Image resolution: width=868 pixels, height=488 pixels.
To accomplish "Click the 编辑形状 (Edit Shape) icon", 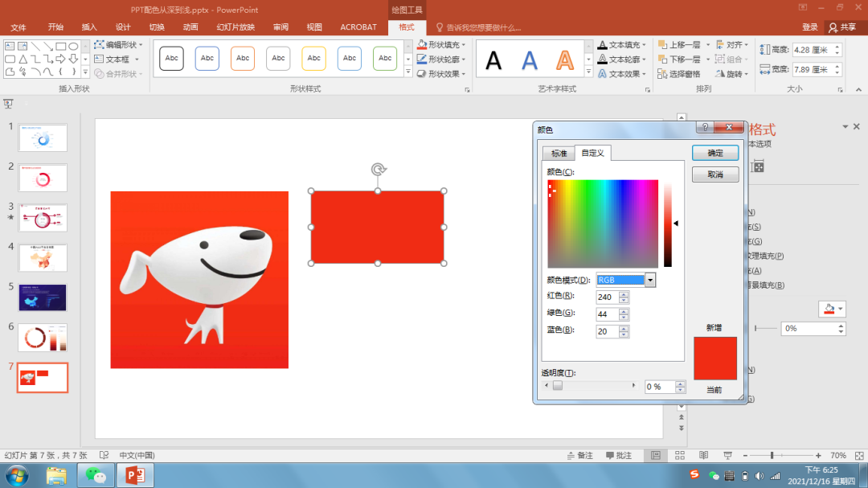I will click(x=99, y=45).
